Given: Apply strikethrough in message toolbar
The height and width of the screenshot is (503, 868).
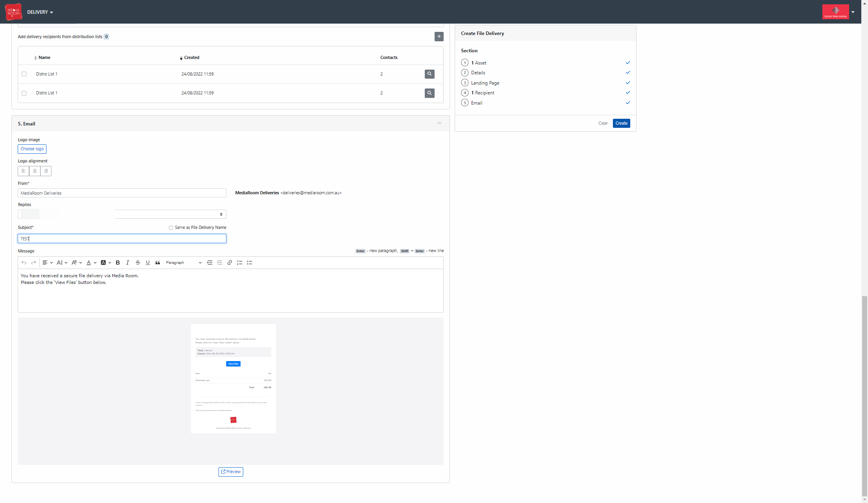Looking at the screenshot, I should (x=138, y=263).
